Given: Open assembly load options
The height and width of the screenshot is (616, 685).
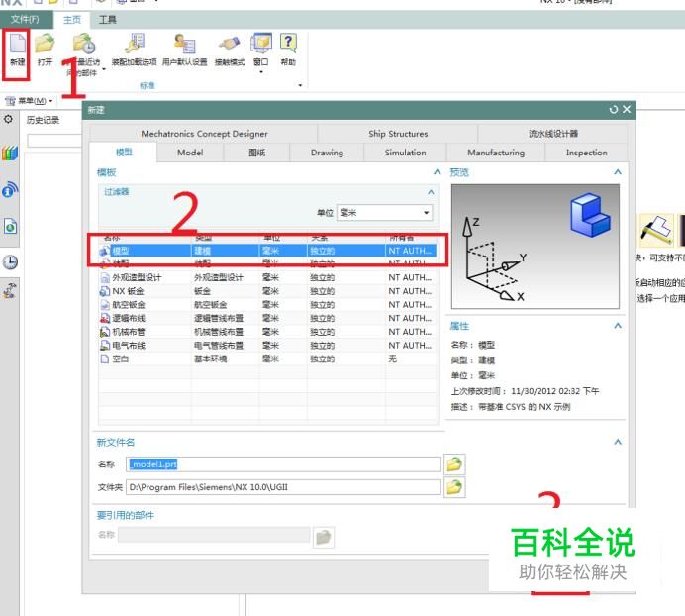Looking at the screenshot, I should tap(134, 45).
